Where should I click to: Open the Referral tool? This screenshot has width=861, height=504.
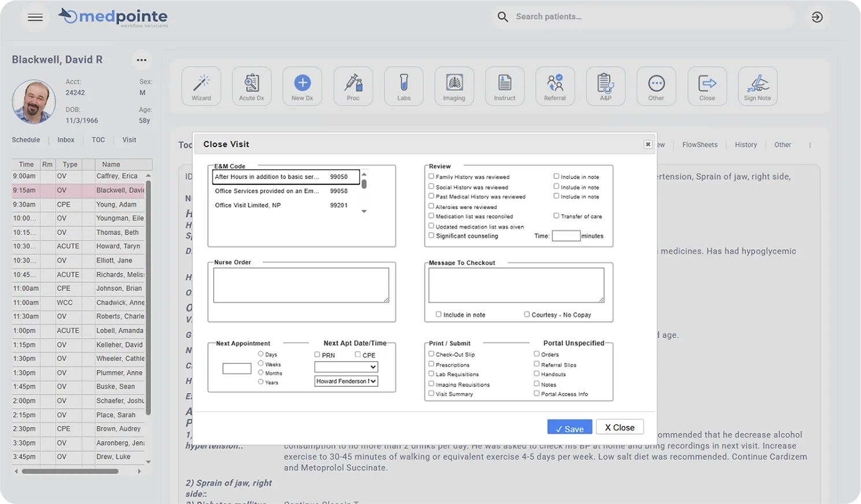coord(555,86)
